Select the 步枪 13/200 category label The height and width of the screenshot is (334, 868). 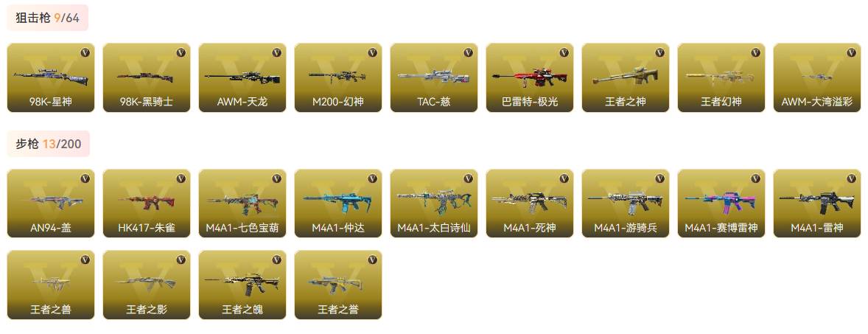48,144
